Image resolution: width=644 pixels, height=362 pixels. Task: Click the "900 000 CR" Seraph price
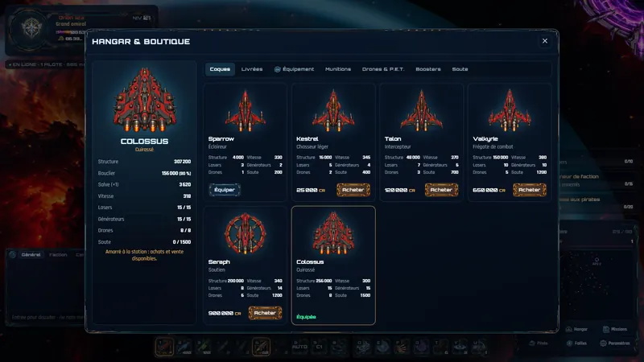pyautogui.click(x=225, y=313)
